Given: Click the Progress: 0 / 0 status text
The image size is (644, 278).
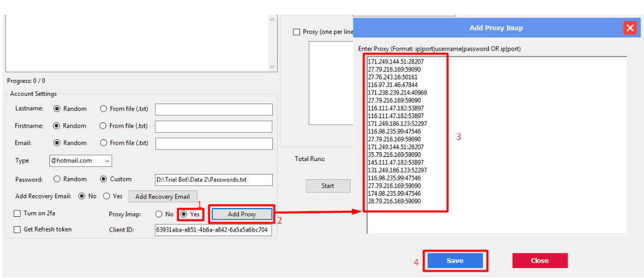Looking at the screenshot, I should tap(26, 81).
